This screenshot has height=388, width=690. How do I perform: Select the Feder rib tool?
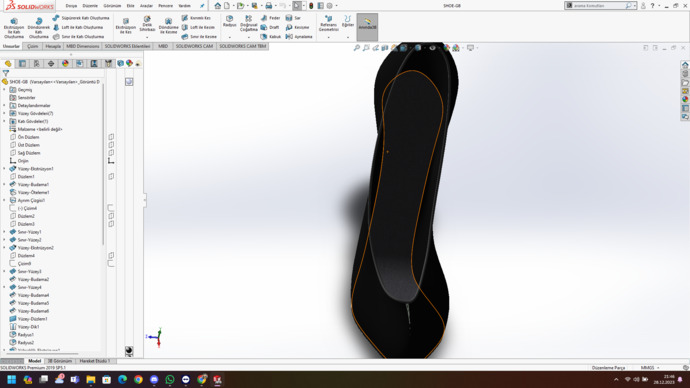[x=271, y=18]
